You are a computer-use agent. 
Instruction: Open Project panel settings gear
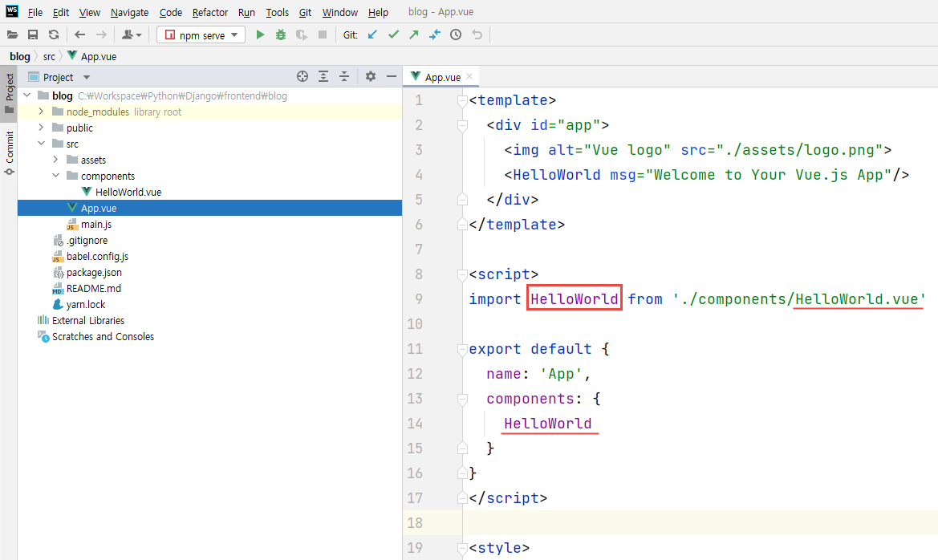(x=371, y=76)
